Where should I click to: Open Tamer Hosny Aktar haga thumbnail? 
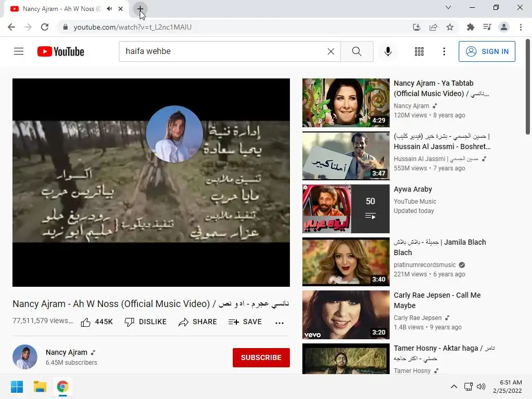coord(345,358)
